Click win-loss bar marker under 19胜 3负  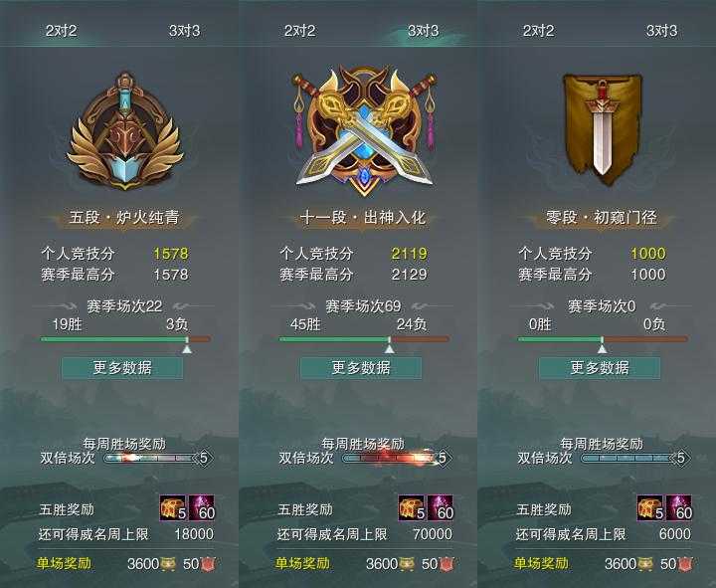(187, 348)
